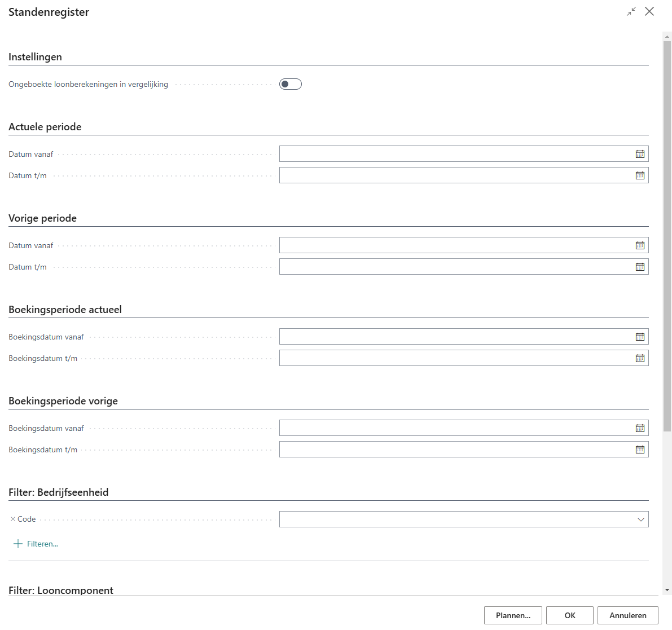Screen dimensions: 672x630
Task: Open calendar for Vorige periode Datum vanaf
Action: [x=640, y=245]
